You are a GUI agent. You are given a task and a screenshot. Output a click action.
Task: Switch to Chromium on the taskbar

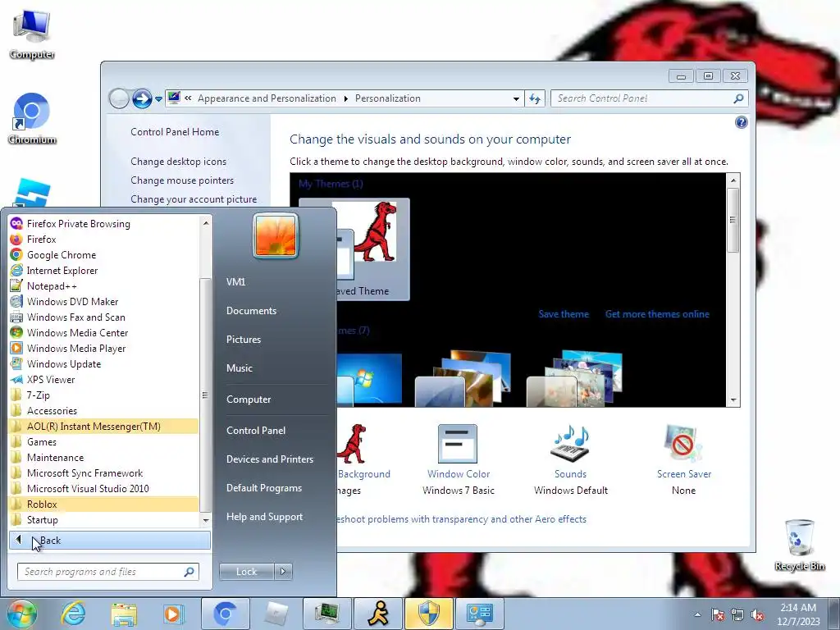pos(225,614)
